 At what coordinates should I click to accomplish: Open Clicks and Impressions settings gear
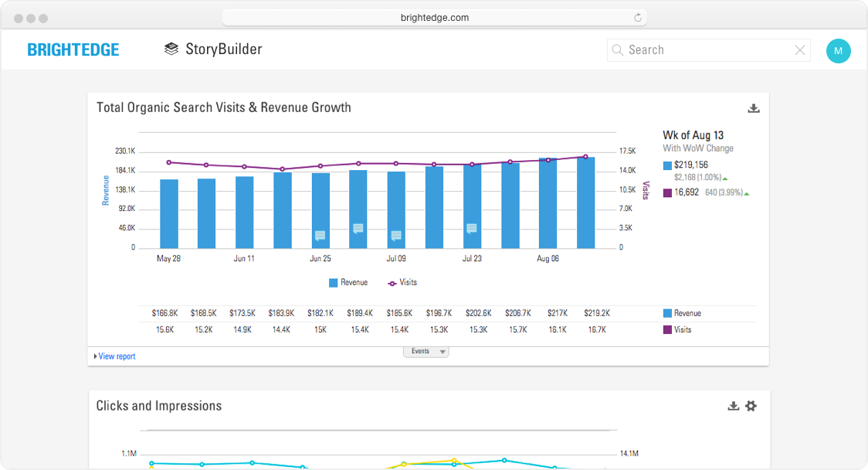point(751,406)
